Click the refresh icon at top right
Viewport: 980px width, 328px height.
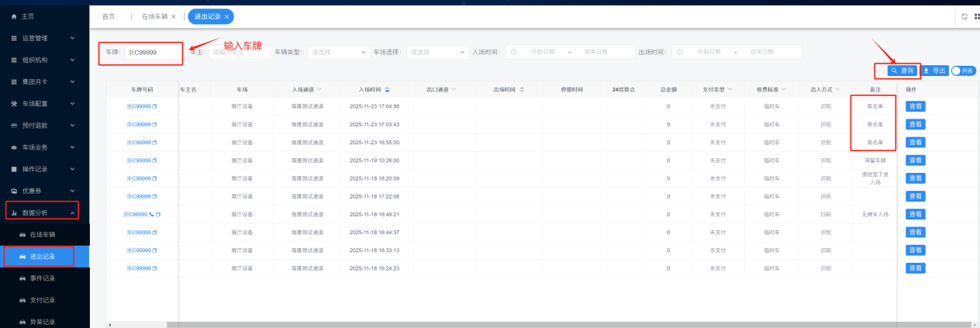pyautogui.click(x=964, y=16)
